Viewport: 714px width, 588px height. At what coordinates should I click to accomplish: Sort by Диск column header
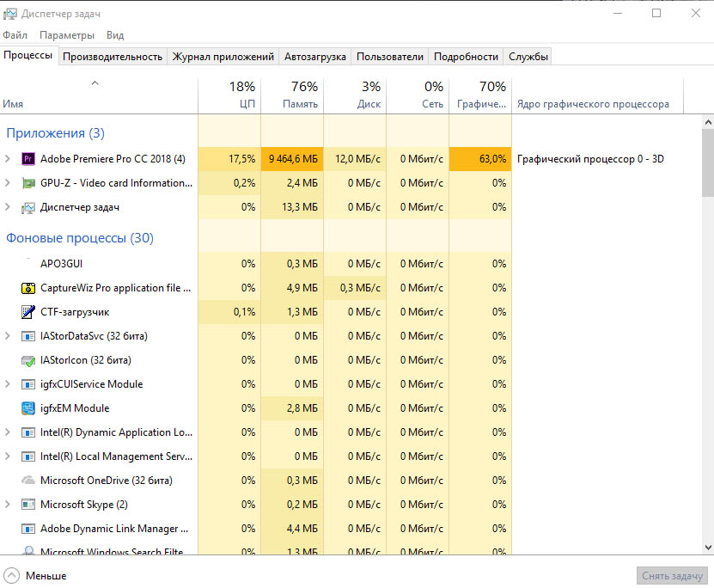[x=355, y=96]
